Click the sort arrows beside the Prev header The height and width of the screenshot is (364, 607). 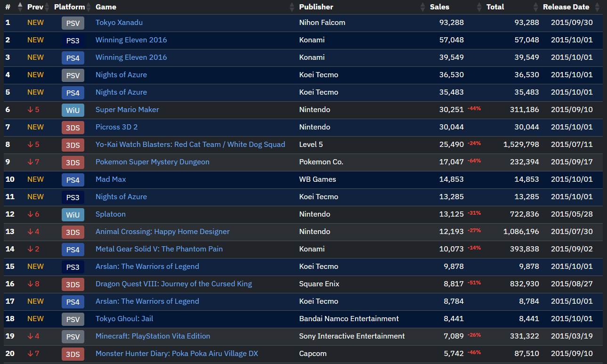tap(47, 7)
